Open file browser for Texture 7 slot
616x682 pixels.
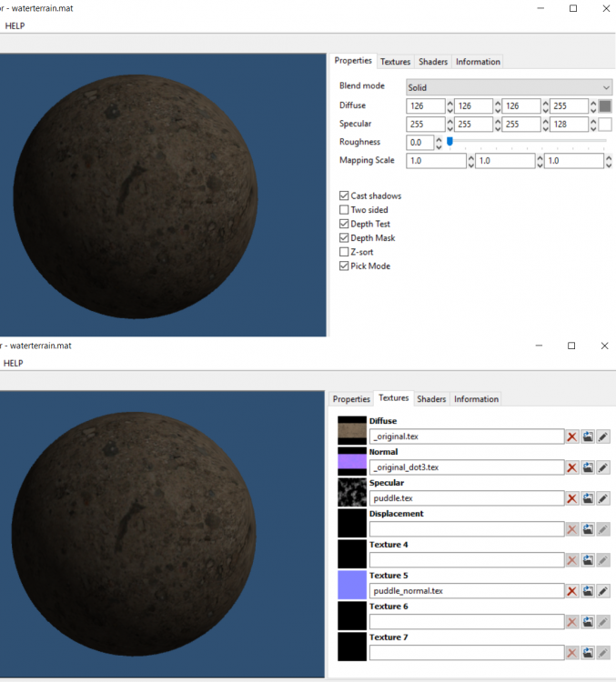tap(588, 652)
